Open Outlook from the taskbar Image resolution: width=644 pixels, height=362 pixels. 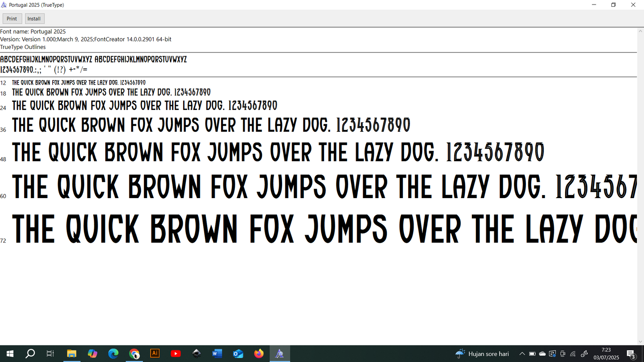(x=238, y=354)
